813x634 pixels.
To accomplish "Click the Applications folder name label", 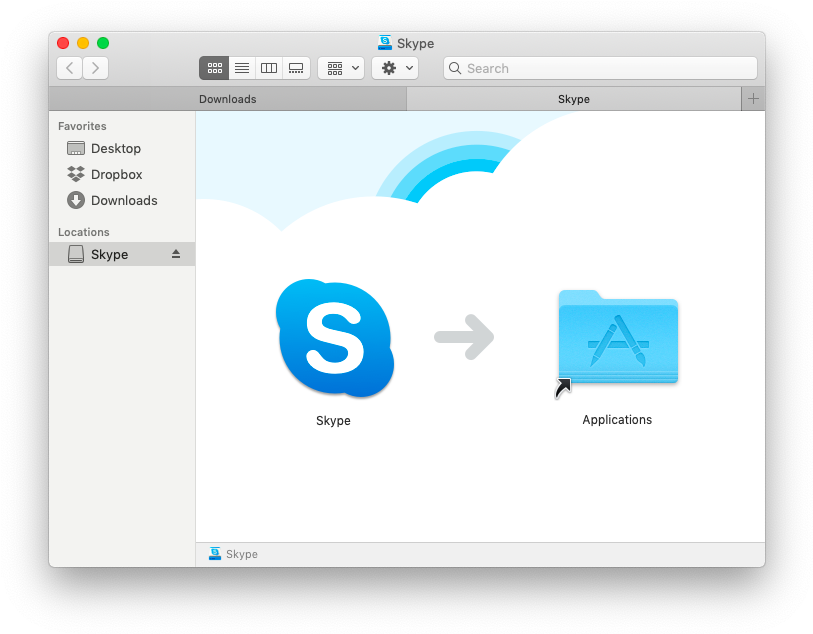I will tap(617, 419).
